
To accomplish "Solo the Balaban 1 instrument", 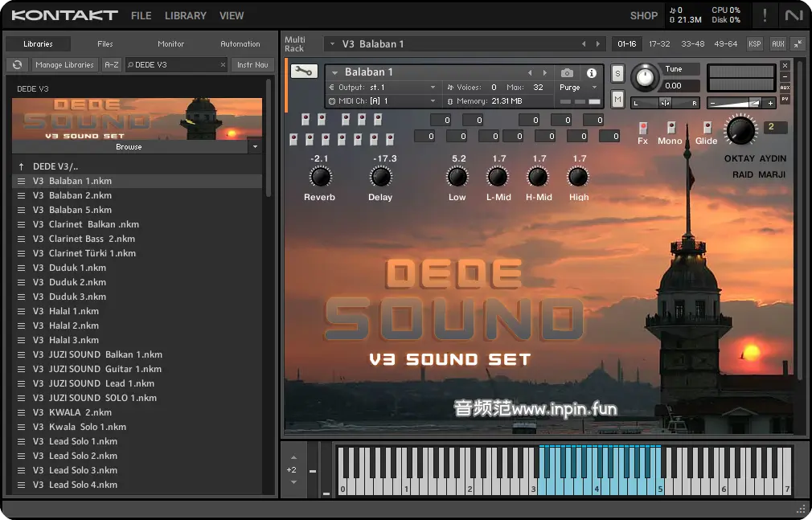I will (x=617, y=74).
